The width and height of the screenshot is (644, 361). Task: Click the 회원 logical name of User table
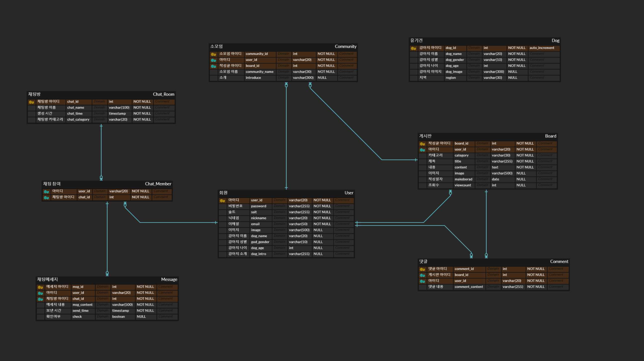click(x=223, y=193)
